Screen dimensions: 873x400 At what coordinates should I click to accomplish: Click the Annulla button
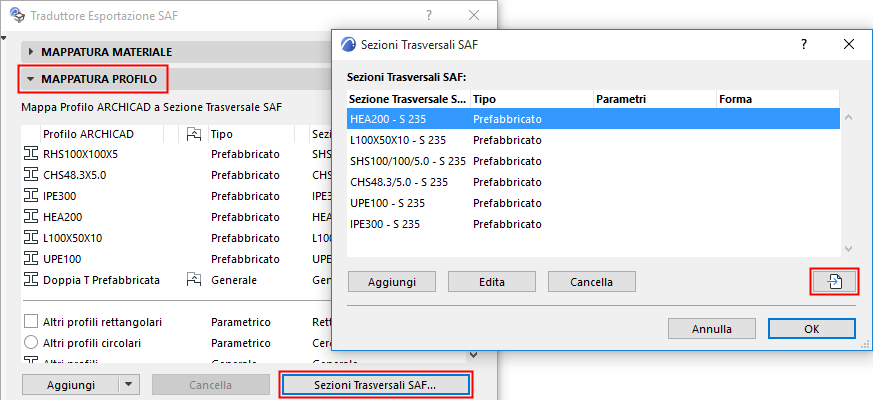click(712, 329)
